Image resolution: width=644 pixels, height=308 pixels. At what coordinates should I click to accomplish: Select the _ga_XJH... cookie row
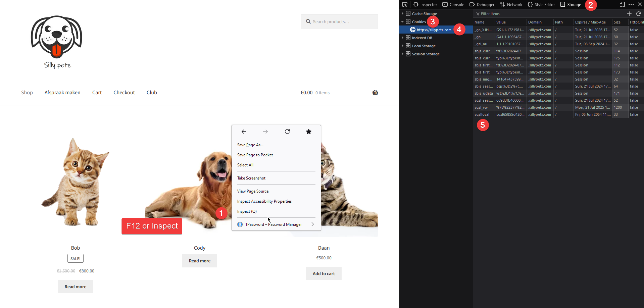558,30
